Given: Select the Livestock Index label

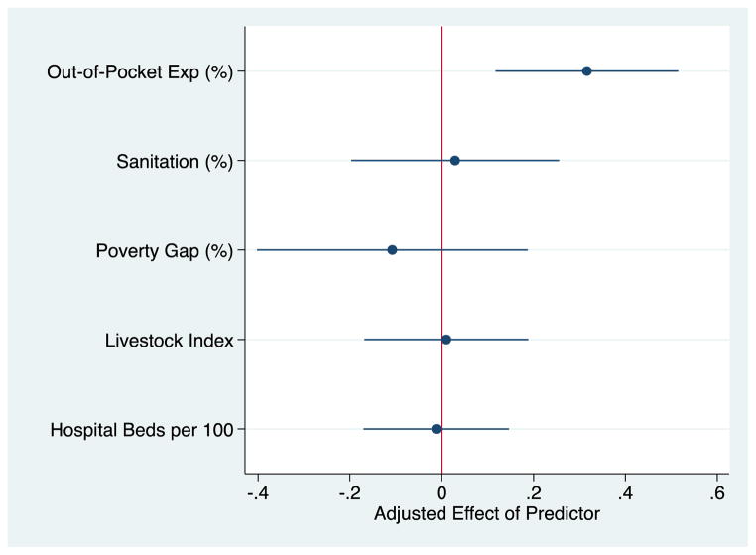Looking at the screenshot, I should point(169,340).
